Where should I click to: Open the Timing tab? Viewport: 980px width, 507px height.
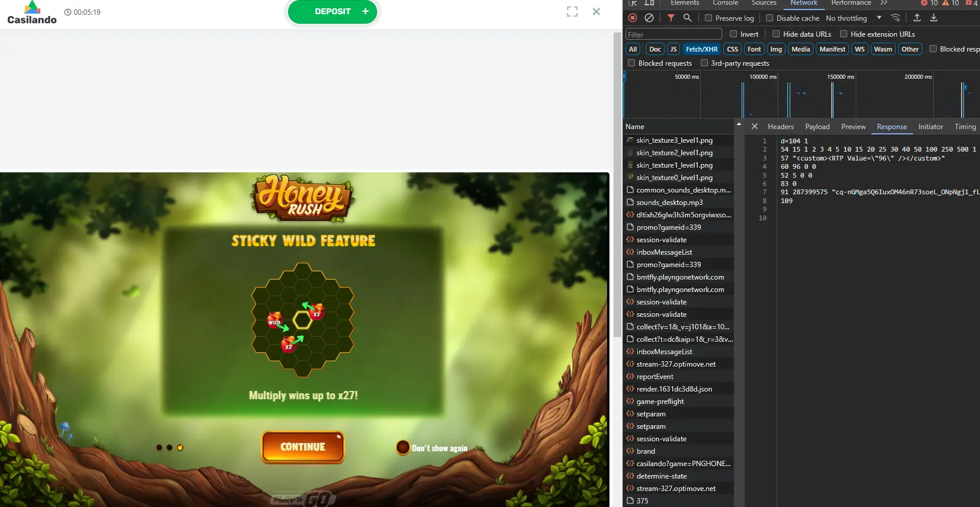965,126
